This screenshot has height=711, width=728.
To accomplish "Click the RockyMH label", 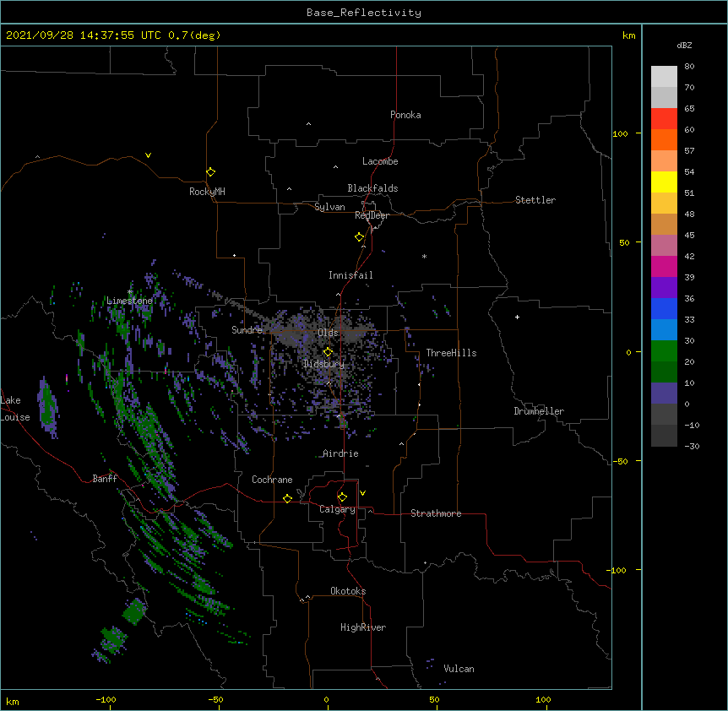I will [x=207, y=192].
